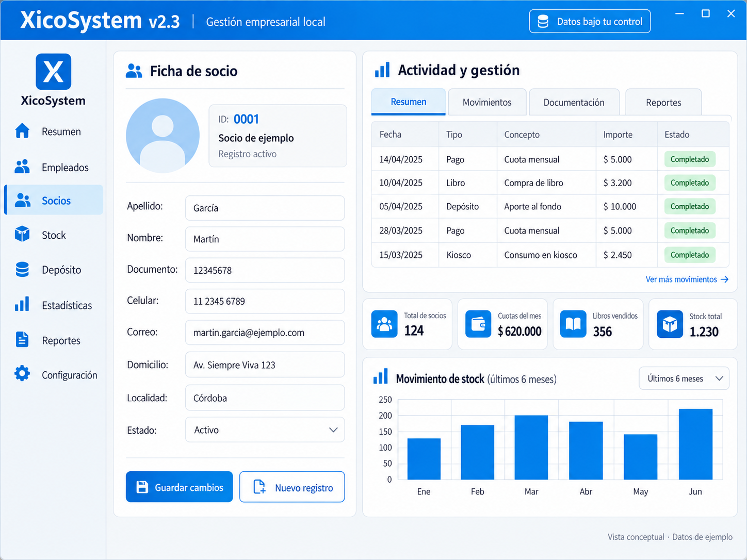Viewport: 747px width, 560px height.
Task: Click the Nombre field containing Martín
Action: [x=265, y=239]
